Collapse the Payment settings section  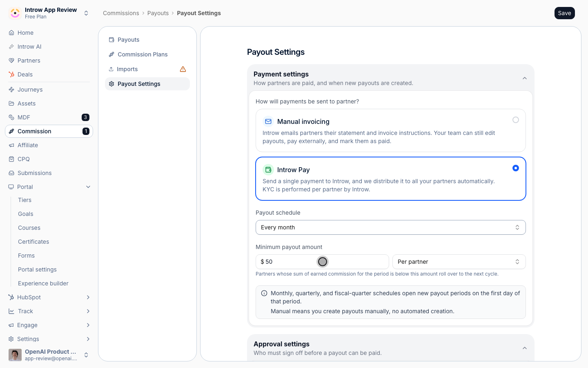click(x=525, y=78)
